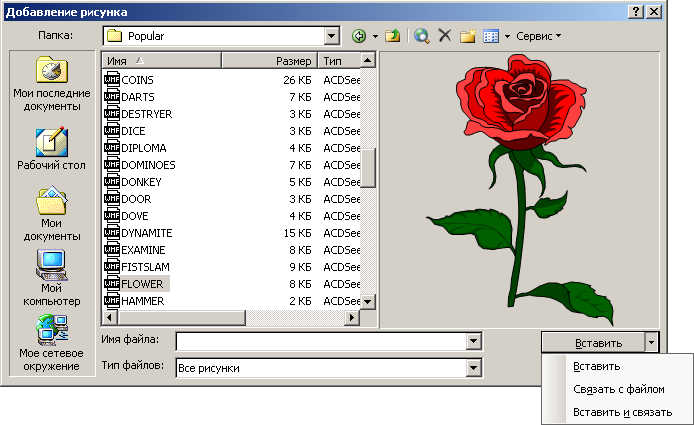Select the DOOR file icon
Image resolution: width=694 pixels, height=425 pixels.
(112, 199)
